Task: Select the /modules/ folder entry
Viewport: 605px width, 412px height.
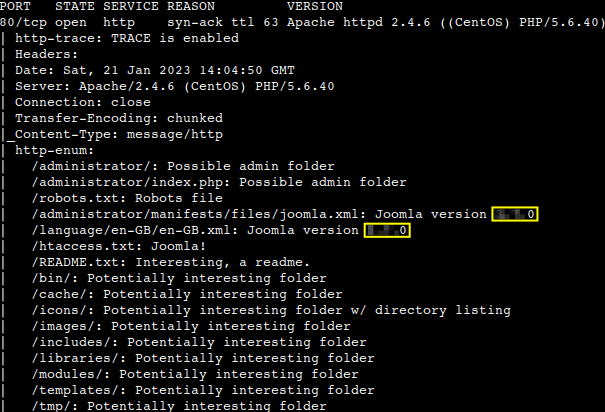Action: pos(195,374)
